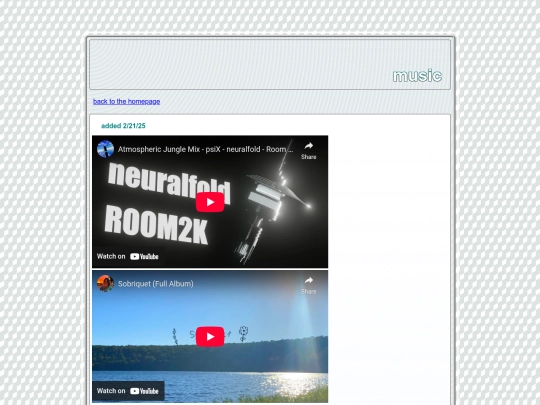Screen dimensions: 540x405
Task: Click the 'added 2/21/25' date text
Action: pyautogui.click(x=123, y=126)
